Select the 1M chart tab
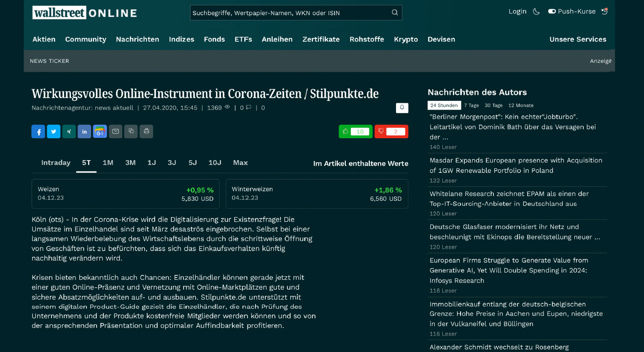 point(108,163)
